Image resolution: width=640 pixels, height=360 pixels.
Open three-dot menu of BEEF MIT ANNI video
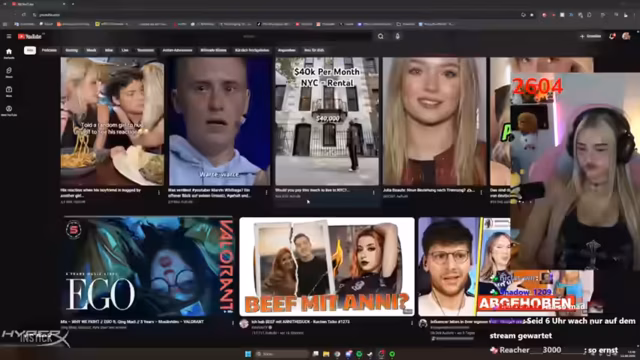(x=411, y=323)
